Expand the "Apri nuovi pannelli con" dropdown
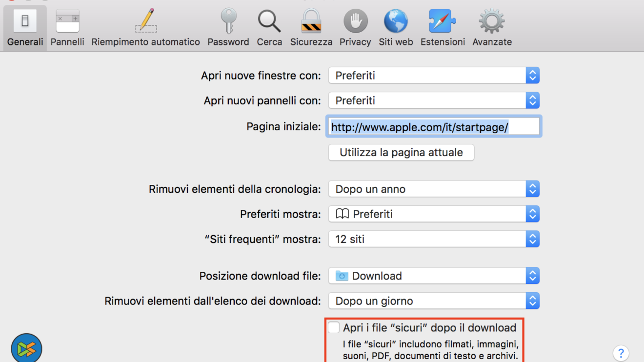The image size is (644, 362). point(434,101)
